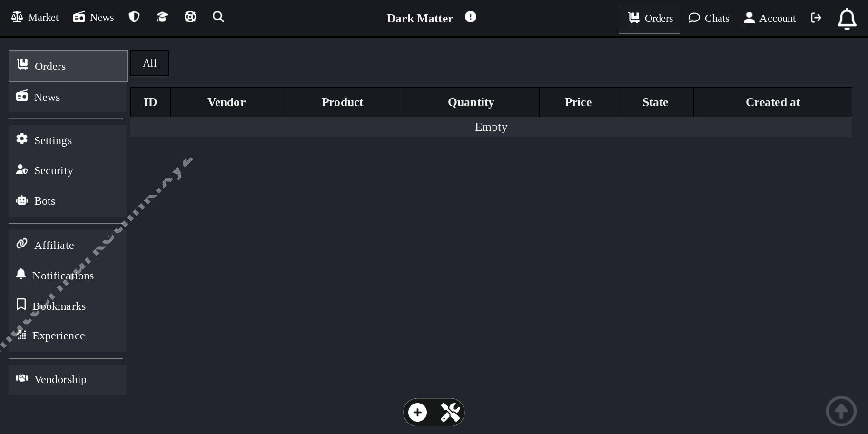Click the shield icon in top bar
Screen dimensions: 868x434
click(x=134, y=16)
